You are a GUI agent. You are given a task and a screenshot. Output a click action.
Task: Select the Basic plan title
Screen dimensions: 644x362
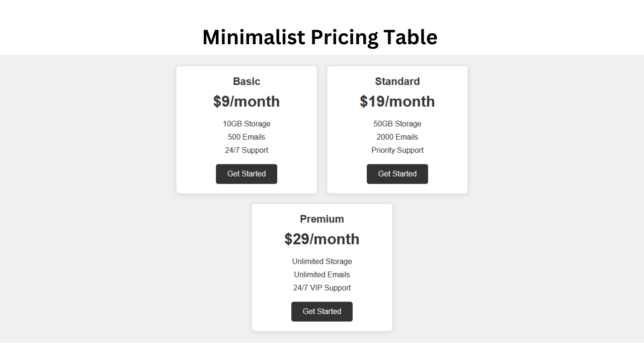click(247, 81)
